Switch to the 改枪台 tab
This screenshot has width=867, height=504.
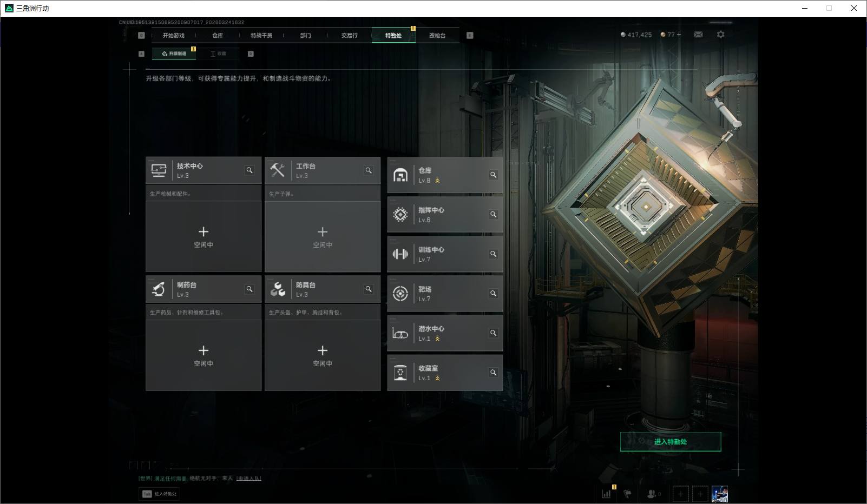(437, 36)
